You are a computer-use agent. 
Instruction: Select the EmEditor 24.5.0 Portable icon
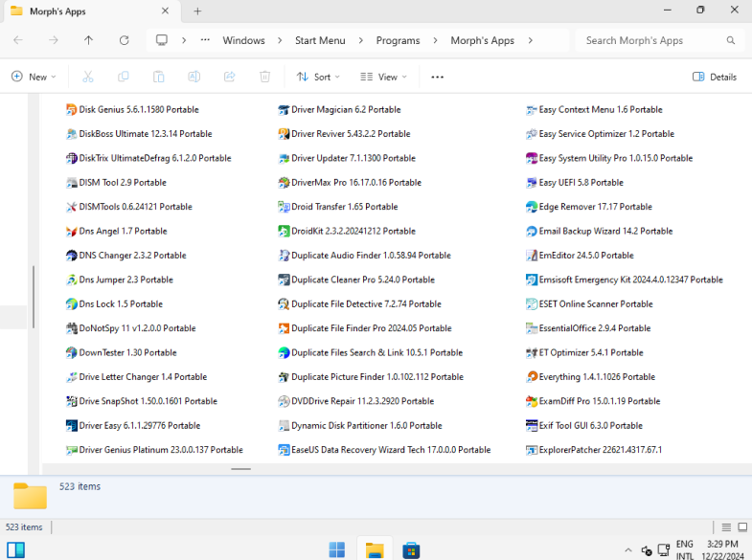(x=532, y=256)
